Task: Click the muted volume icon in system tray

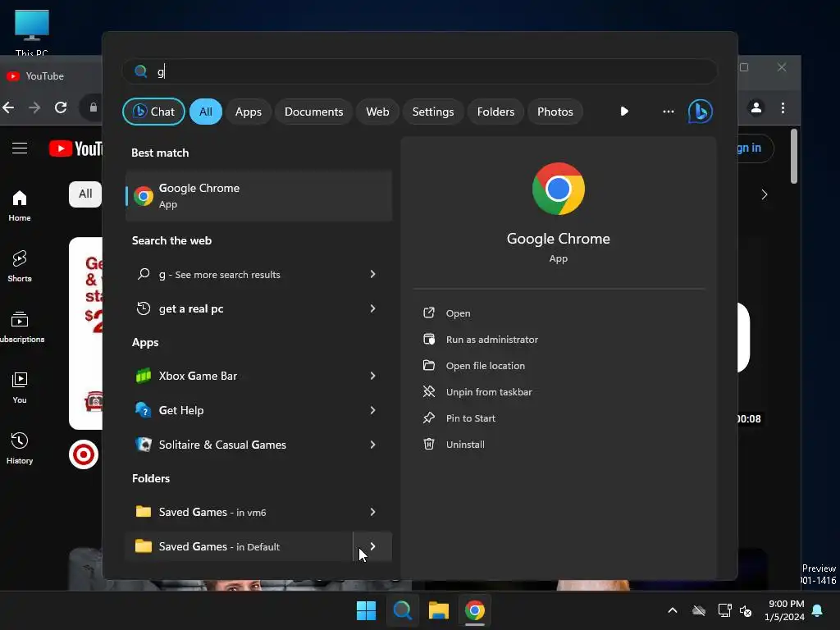Action: (x=746, y=610)
